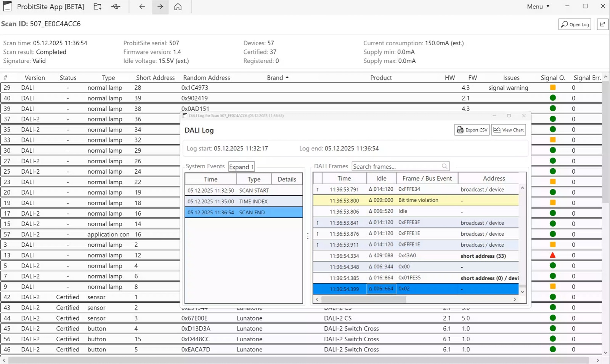This screenshot has width=610, height=364.
Task: Select the Bit time violation frame row
Action: coord(416,200)
